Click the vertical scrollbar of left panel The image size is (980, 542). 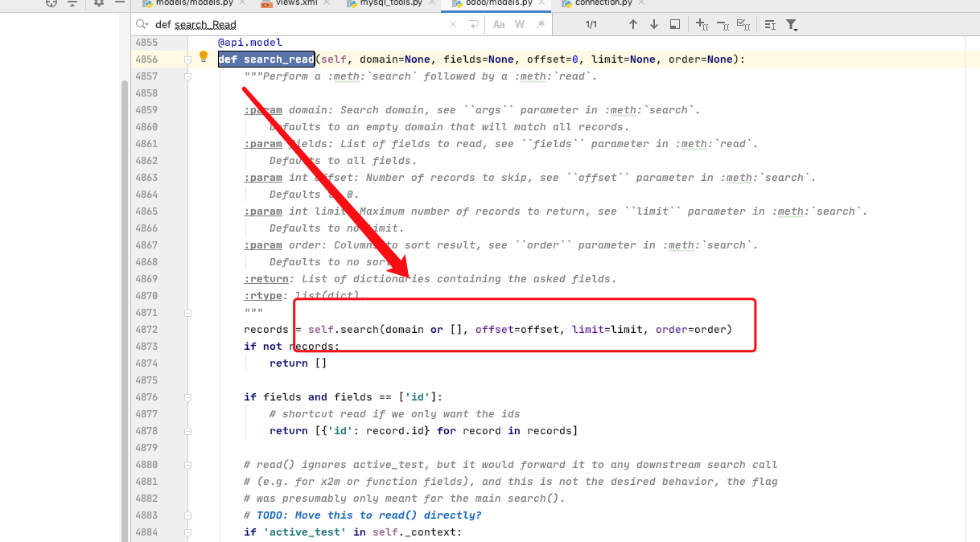coord(124,310)
